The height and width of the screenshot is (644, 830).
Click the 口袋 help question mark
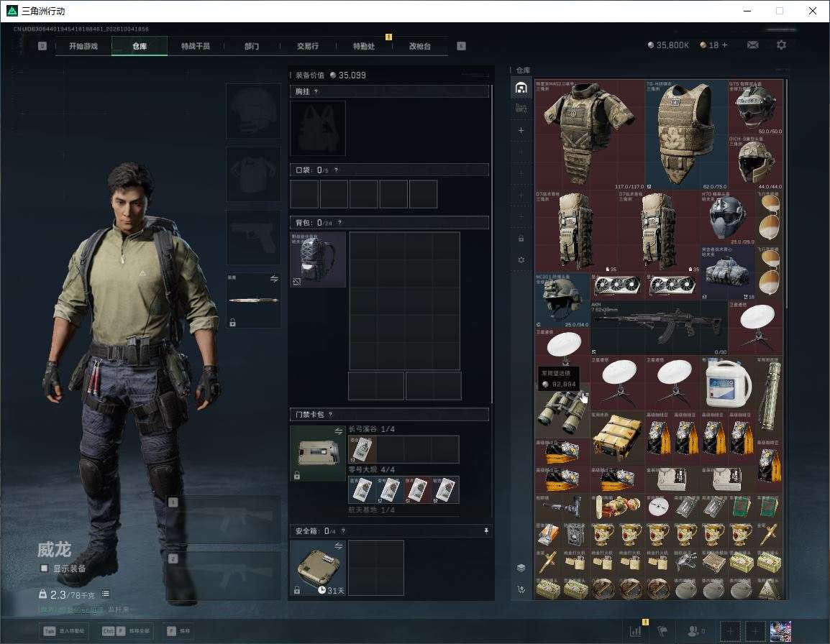tap(336, 170)
